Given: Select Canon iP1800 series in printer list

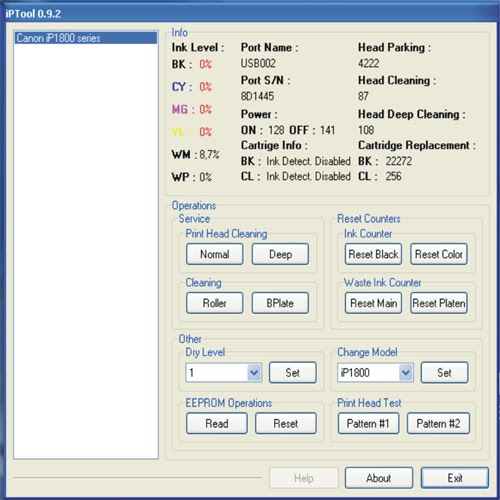Looking at the screenshot, I should click(86, 38).
